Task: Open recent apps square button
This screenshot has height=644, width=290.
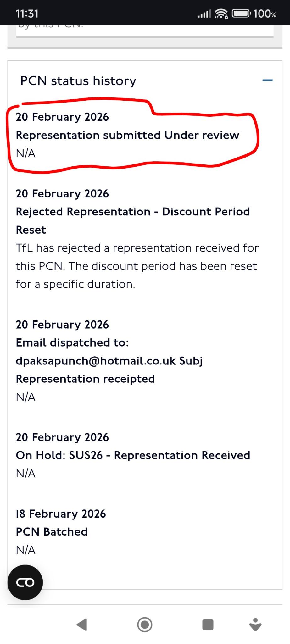Action: 208,625
